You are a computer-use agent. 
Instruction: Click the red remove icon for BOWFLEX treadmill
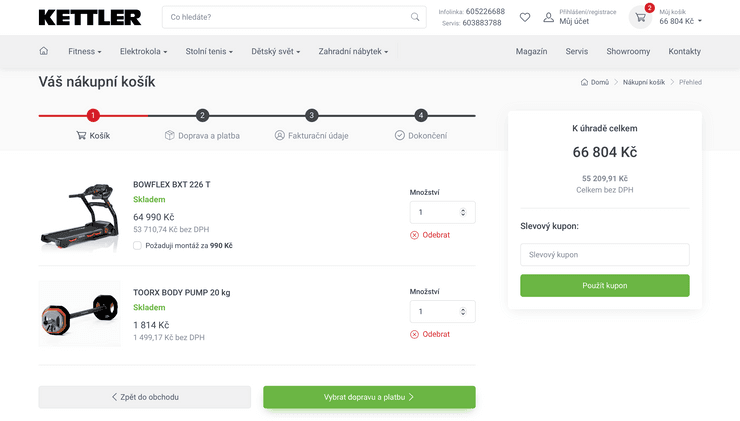point(415,235)
